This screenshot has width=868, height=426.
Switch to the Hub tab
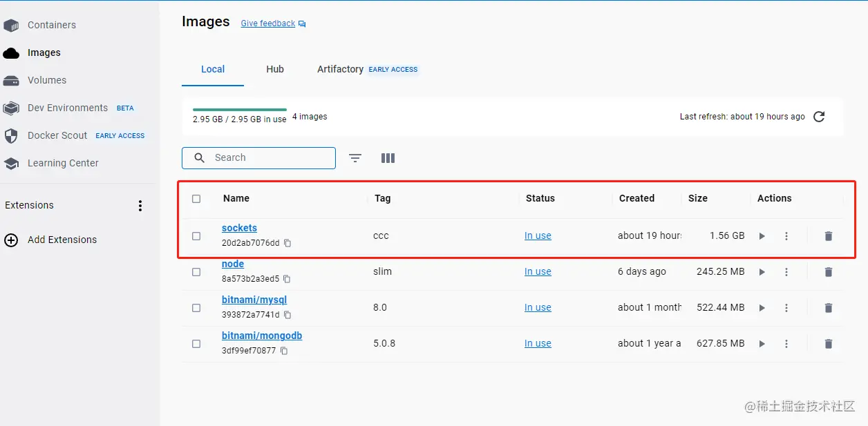[275, 69]
